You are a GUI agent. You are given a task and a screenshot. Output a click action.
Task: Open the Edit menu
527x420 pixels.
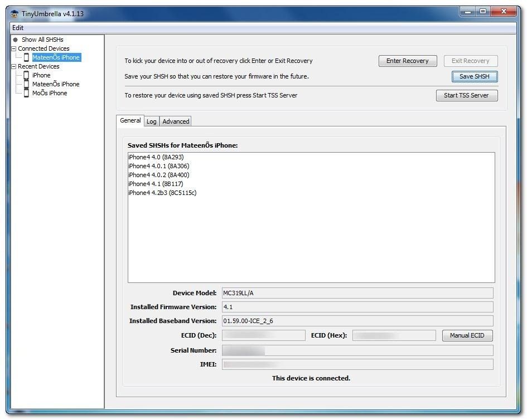(x=17, y=27)
